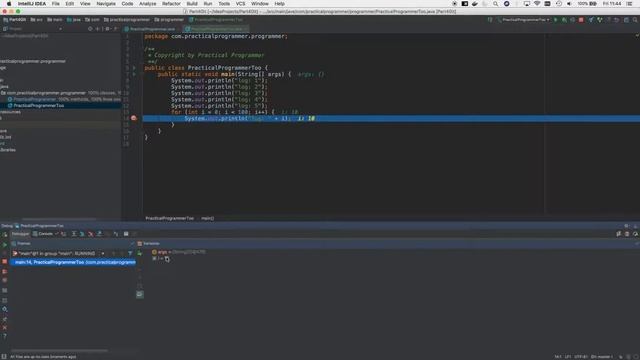
Task: Click the volume icon in menu bar
Action: pyautogui.click(x=569, y=4)
